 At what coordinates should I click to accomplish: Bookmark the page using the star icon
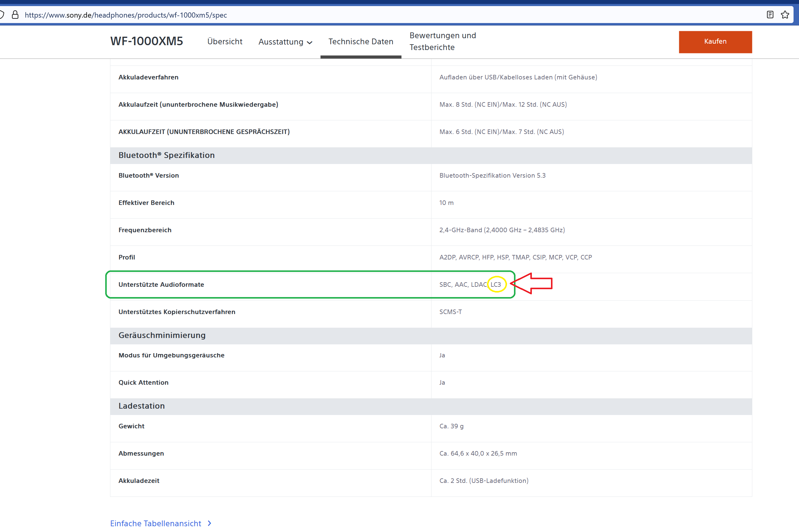[785, 15]
